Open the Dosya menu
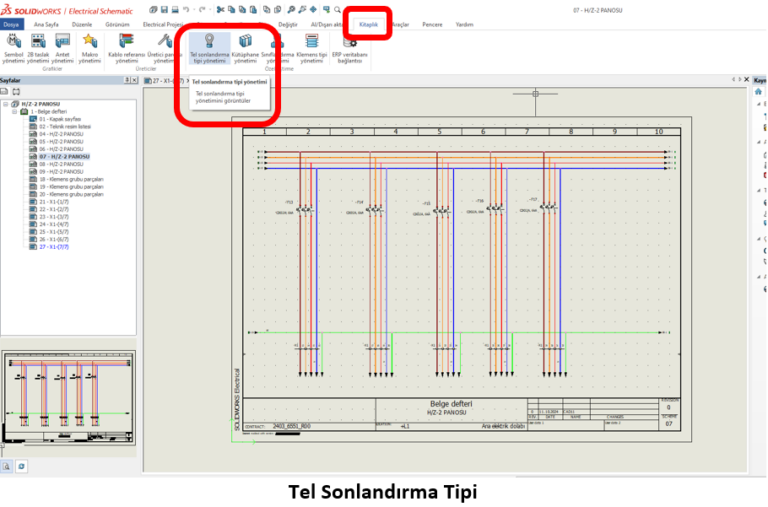 point(11,23)
